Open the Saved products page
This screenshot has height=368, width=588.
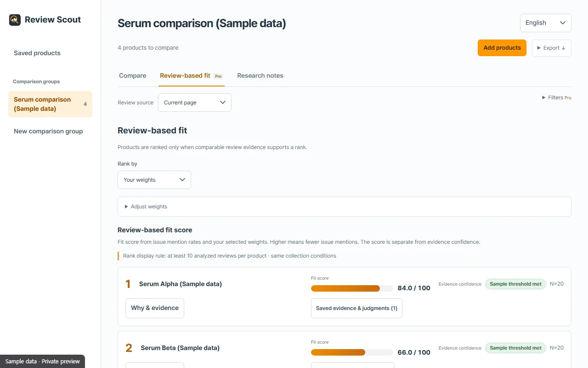[37, 53]
